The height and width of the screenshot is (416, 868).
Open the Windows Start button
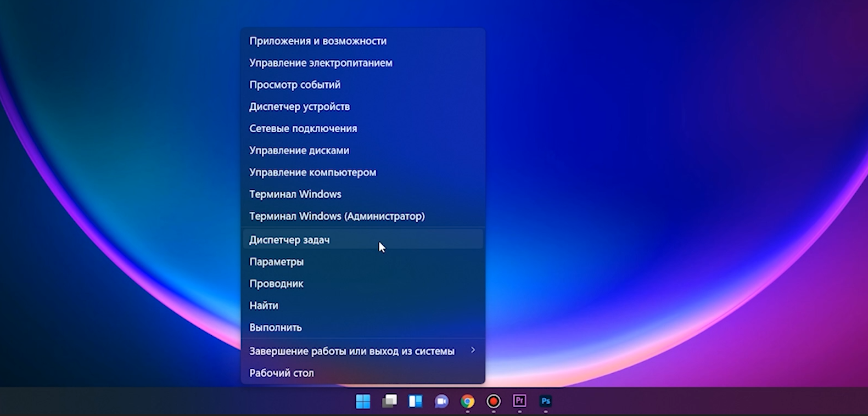(363, 402)
